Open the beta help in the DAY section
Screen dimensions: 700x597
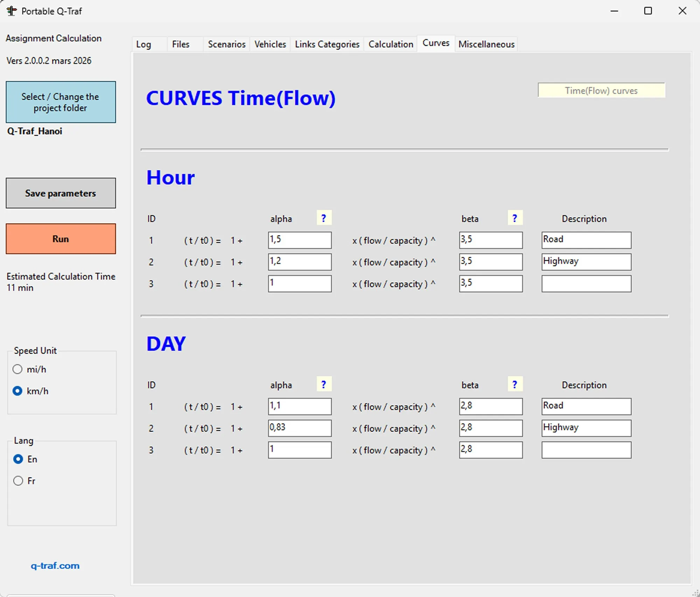pos(514,384)
